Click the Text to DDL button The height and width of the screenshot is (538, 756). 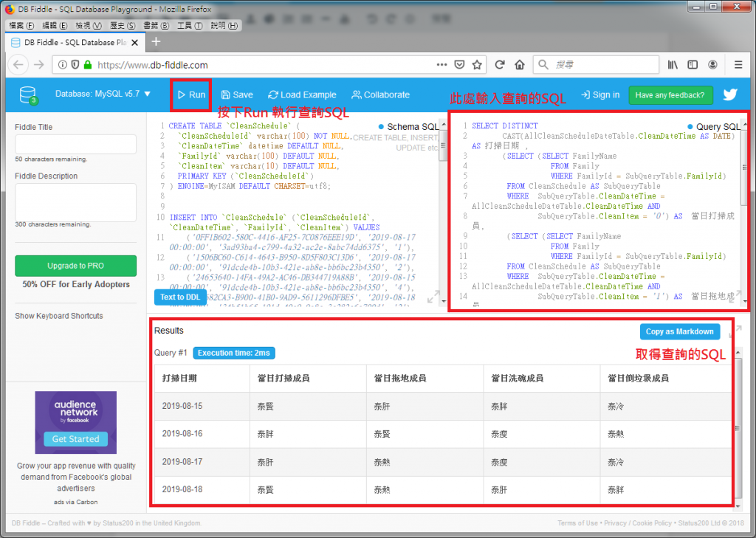click(180, 297)
